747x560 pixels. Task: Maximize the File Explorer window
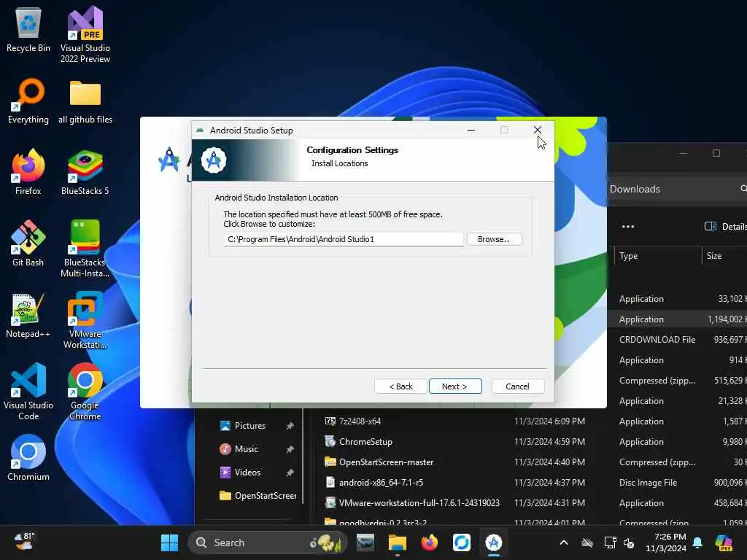coord(716,153)
